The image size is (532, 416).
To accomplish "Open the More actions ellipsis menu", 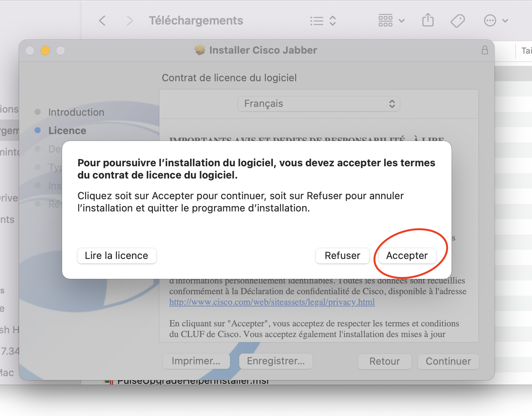I will coord(496,21).
